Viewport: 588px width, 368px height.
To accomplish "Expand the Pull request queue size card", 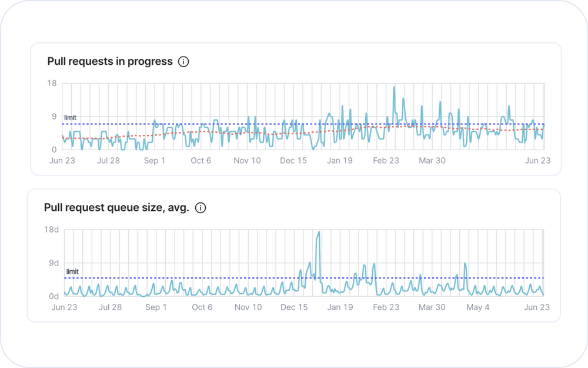I will 294,255.
